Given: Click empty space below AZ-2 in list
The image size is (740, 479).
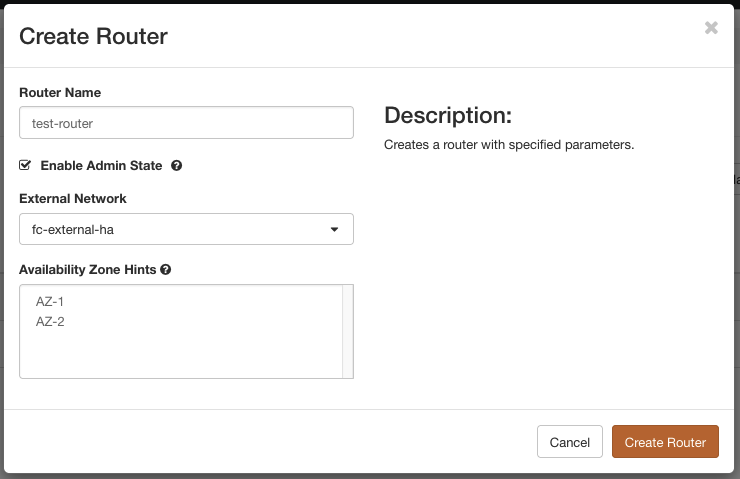Looking at the screenshot, I should (180, 355).
